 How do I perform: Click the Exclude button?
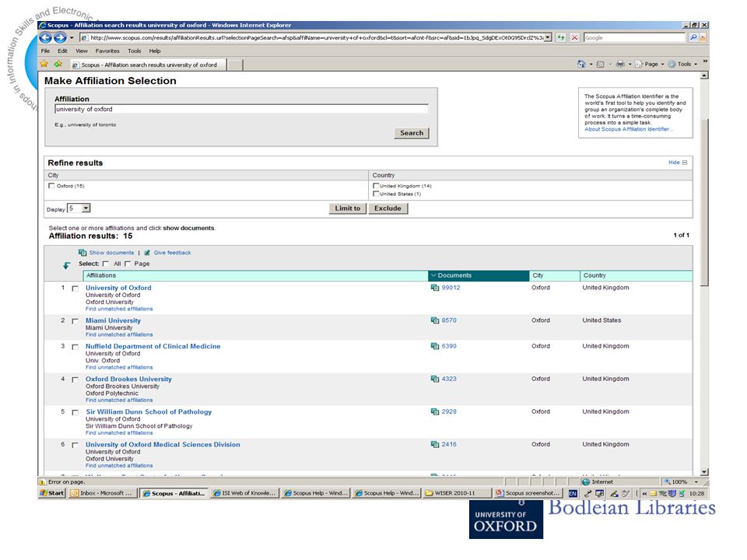tap(388, 208)
